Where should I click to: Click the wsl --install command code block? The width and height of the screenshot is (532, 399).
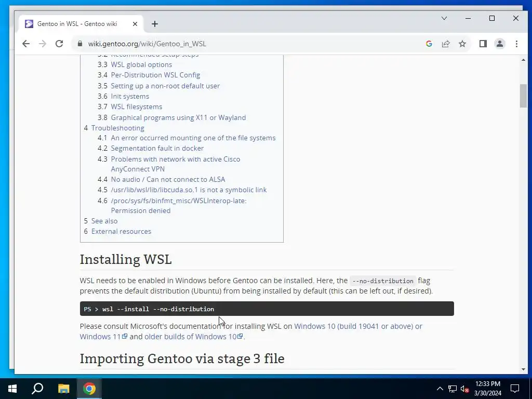click(x=267, y=309)
